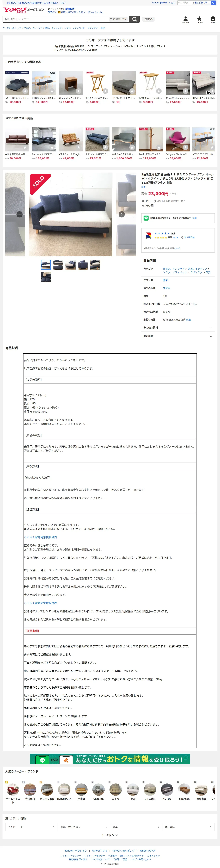Open eilersen brand circle icon

(x=184, y=789)
